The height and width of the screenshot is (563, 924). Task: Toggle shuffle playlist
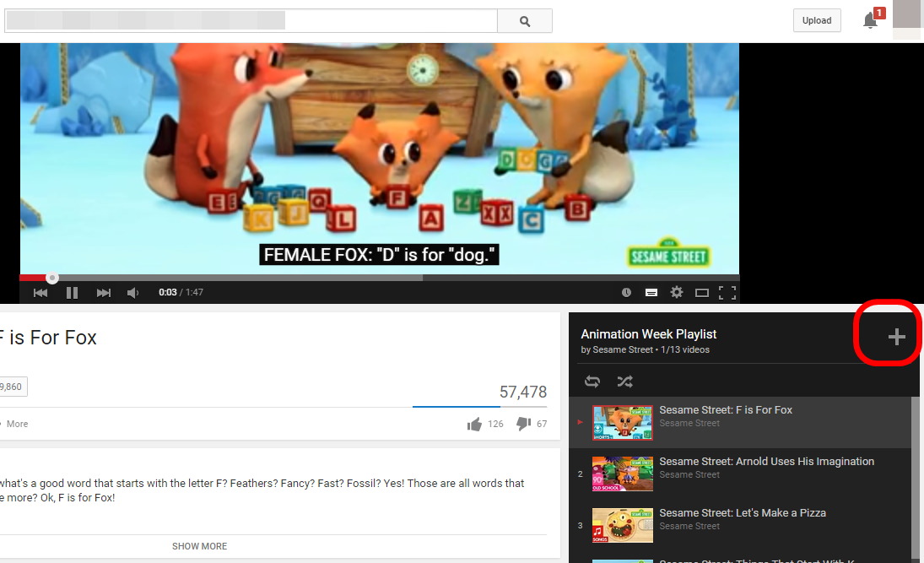[624, 382]
